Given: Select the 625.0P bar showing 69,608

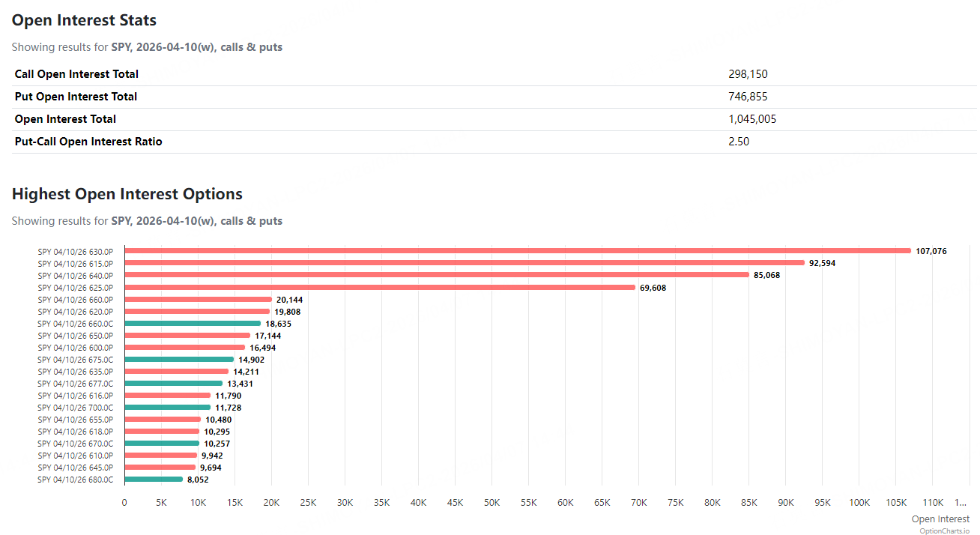Looking at the screenshot, I should (x=380, y=287).
